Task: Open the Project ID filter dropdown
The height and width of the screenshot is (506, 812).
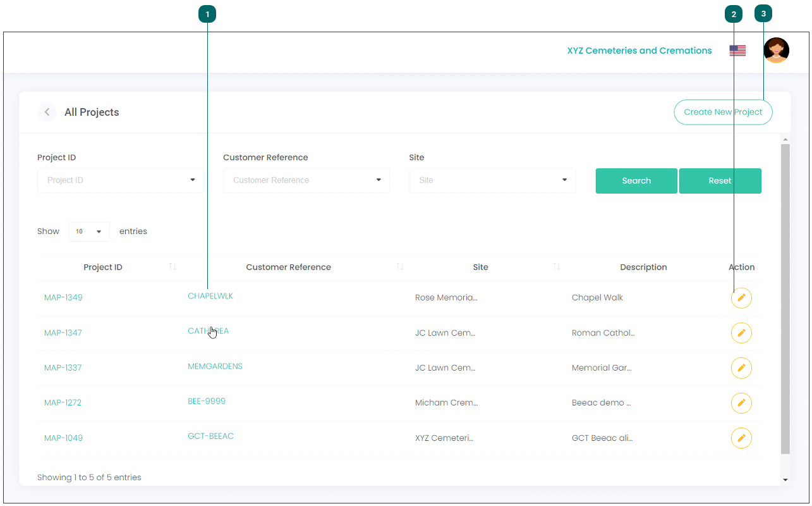Action: click(x=121, y=180)
